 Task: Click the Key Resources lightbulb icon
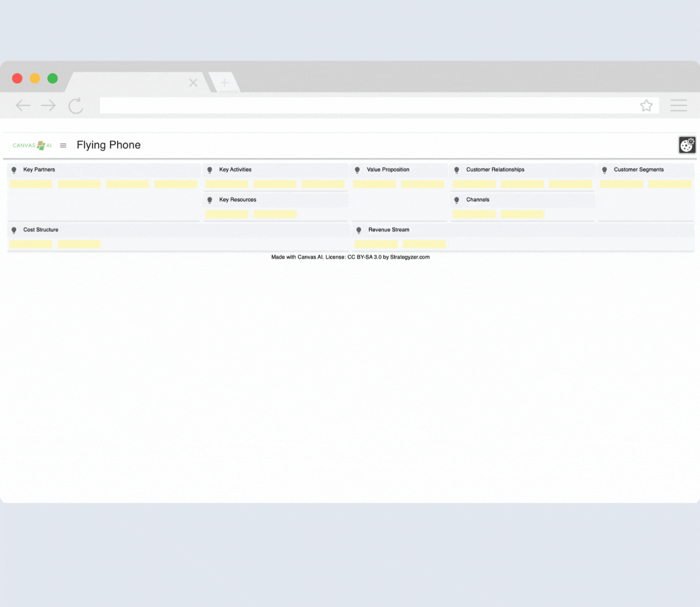210,200
